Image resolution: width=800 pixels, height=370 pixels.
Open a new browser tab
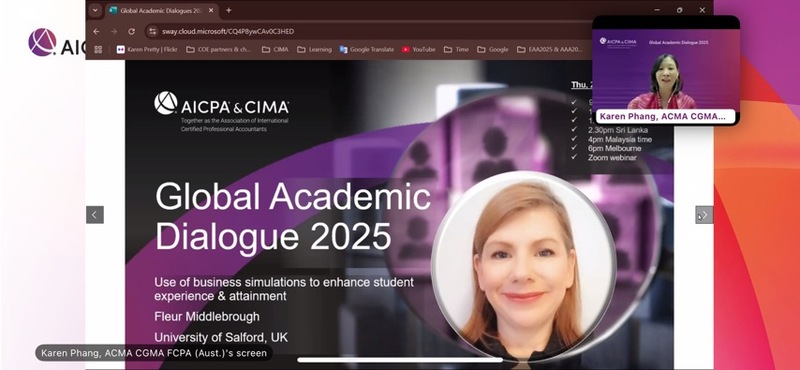(x=229, y=10)
